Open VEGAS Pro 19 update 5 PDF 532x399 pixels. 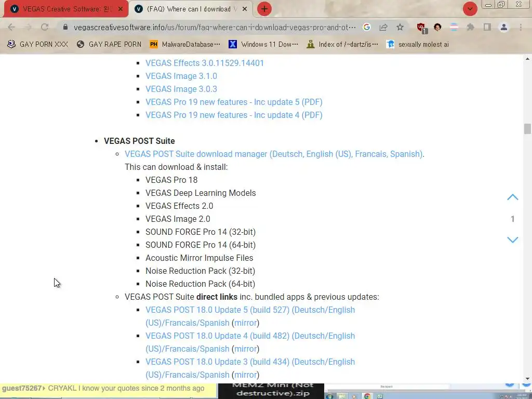(234, 102)
